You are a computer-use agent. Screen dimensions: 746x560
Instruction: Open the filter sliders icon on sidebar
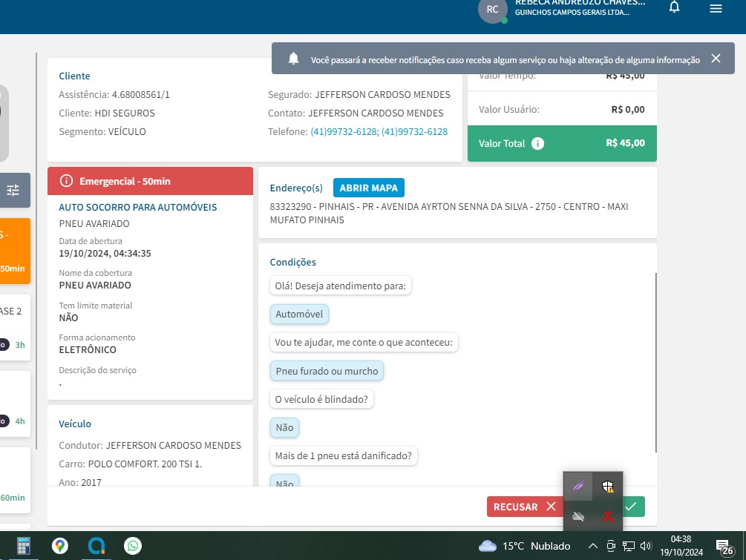point(13,190)
